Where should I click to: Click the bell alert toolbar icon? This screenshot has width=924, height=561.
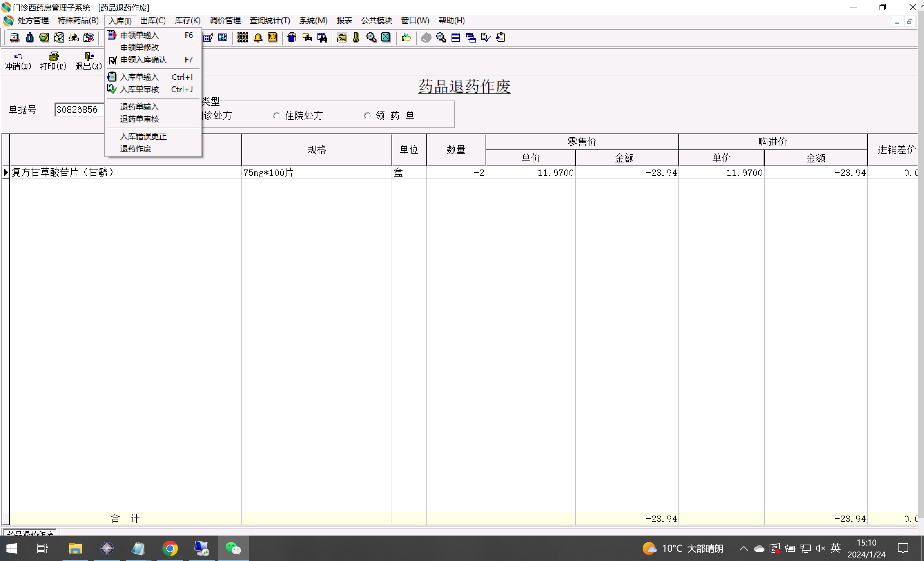pyautogui.click(x=258, y=37)
